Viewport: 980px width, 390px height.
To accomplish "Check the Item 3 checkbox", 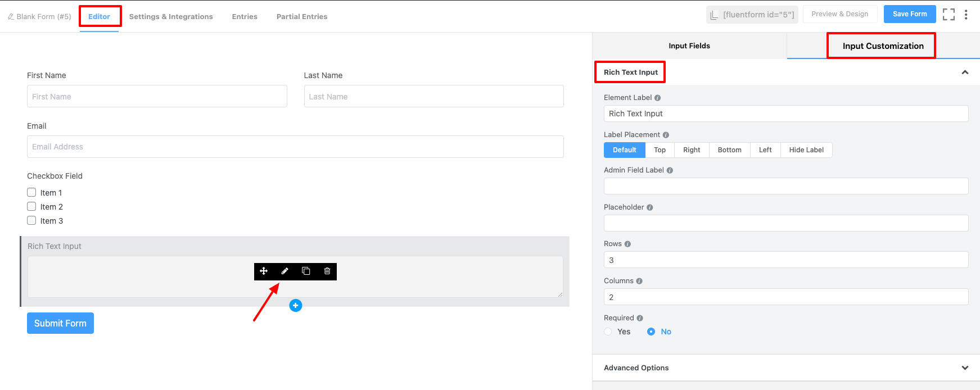I will (x=32, y=221).
